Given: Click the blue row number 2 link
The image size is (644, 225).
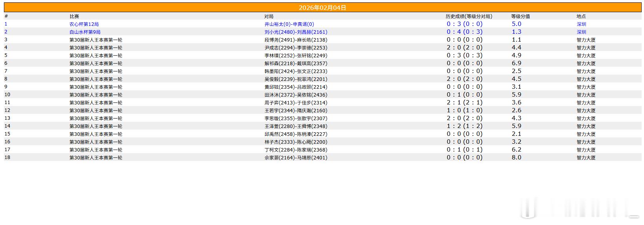Looking at the screenshot, I should pyautogui.click(x=6, y=32).
